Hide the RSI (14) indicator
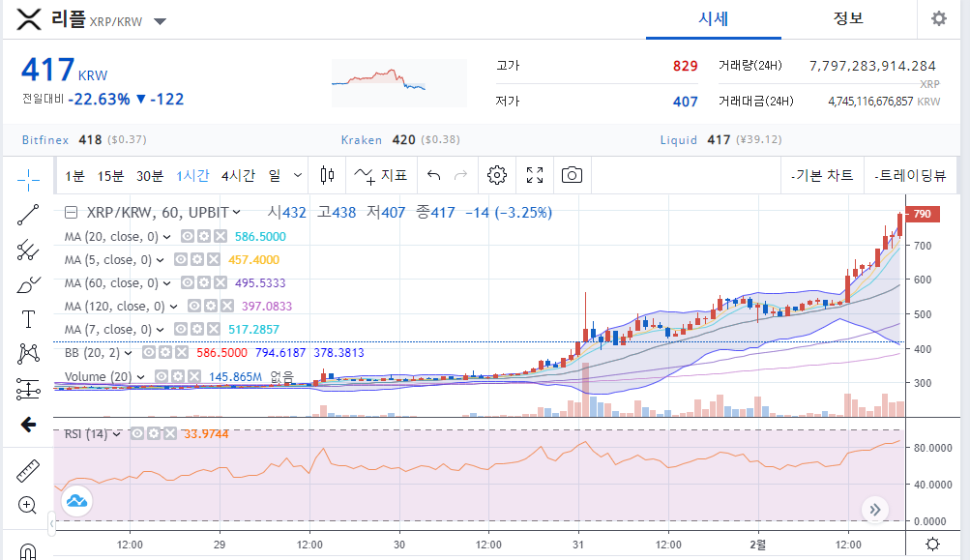970x560 pixels. tap(137, 433)
